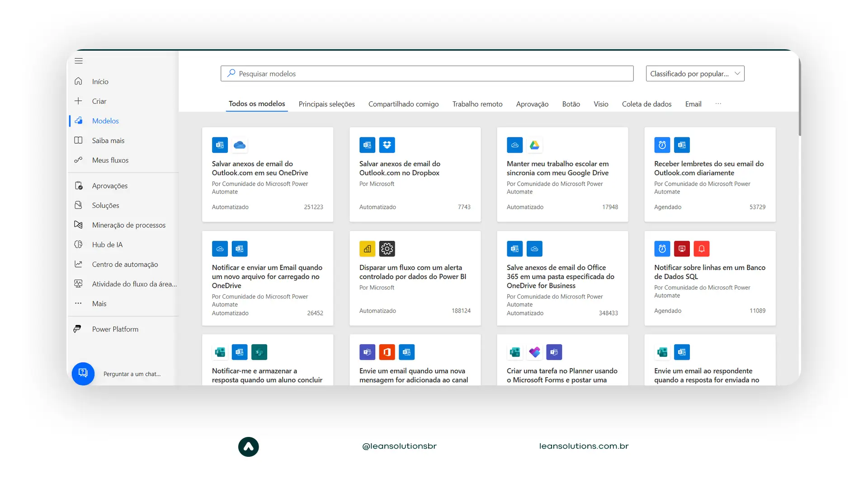Open Disparar um fluxo Power BI template
Image resolution: width=868 pixels, height=488 pixels.
pyautogui.click(x=415, y=278)
